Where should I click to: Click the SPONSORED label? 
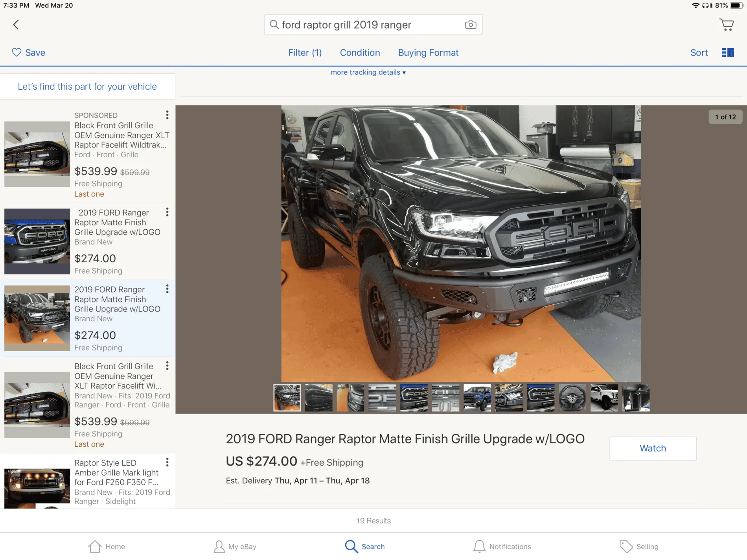pos(96,115)
